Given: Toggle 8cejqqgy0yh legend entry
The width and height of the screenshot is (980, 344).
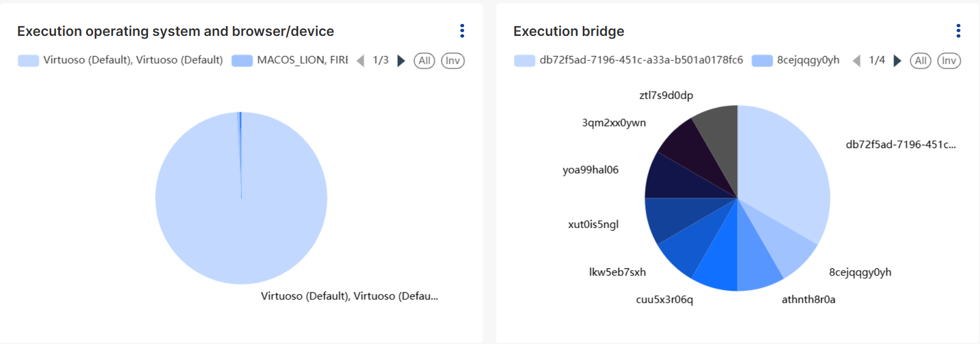Looking at the screenshot, I should pos(796,60).
